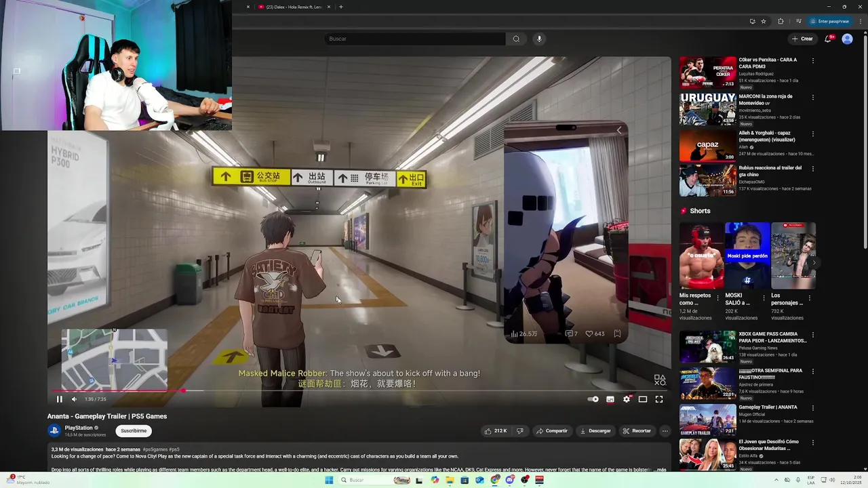Screen dimensions: 868x488
Task: Click the #ps5games hashtag
Action: coord(155,449)
